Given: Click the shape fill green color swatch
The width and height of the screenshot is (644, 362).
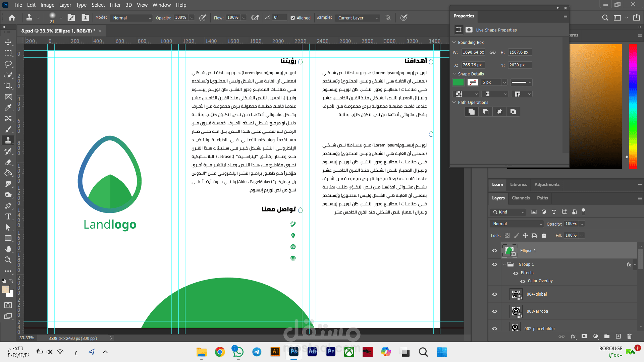Looking at the screenshot, I should click(x=458, y=82).
